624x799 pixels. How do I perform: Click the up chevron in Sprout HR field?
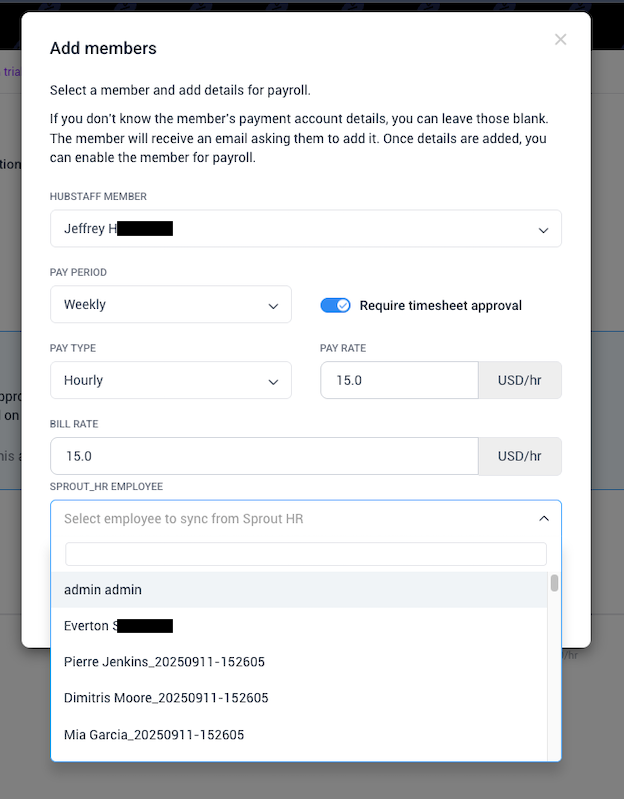(x=543, y=519)
